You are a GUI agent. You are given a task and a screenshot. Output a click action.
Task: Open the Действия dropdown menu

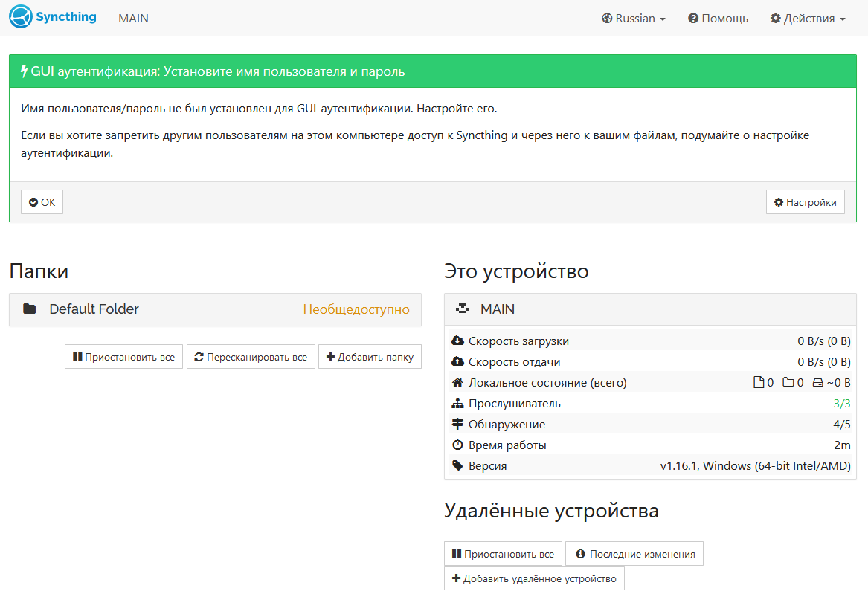click(808, 19)
